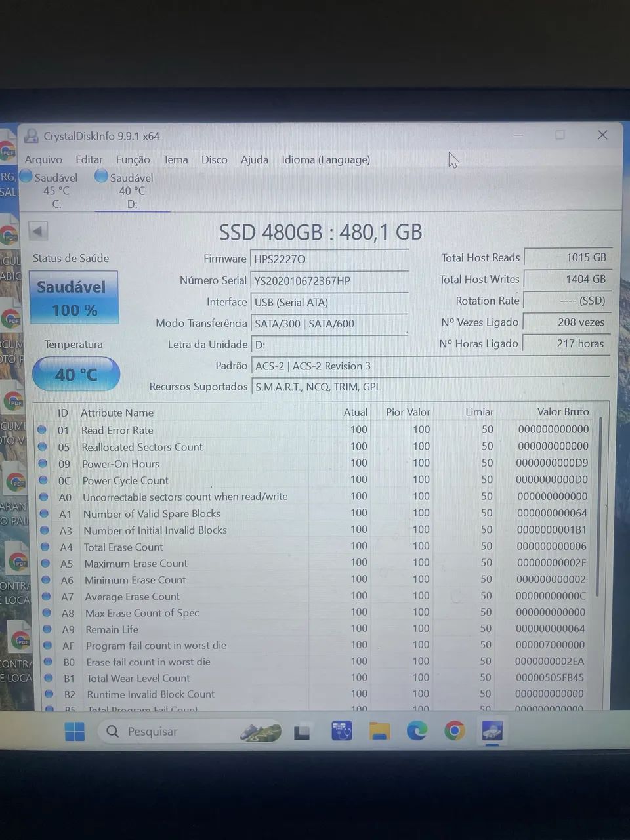Click the status dot of Runtime Invalid Block Count
Viewport: 630px width, 840px height.
pos(49,694)
